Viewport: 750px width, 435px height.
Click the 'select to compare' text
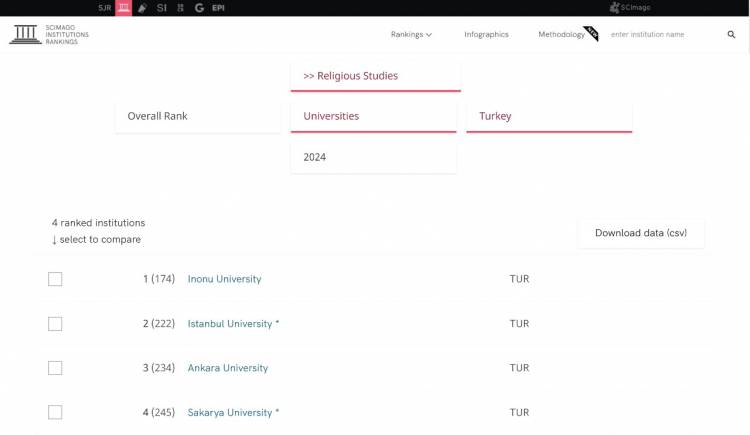click(x=100, y=239)
